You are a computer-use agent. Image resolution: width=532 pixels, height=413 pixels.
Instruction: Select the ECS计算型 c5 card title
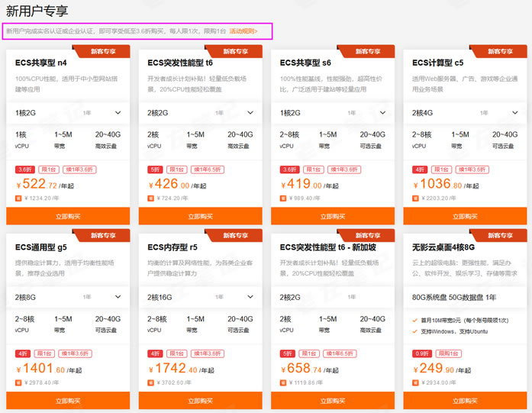pyautogui.click(x=437, y=63)
